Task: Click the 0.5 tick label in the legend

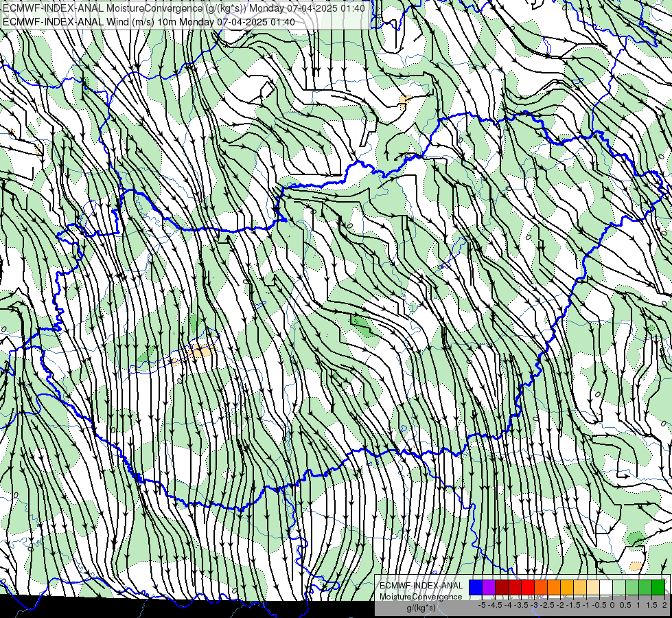Action: (x=625, y=605)
